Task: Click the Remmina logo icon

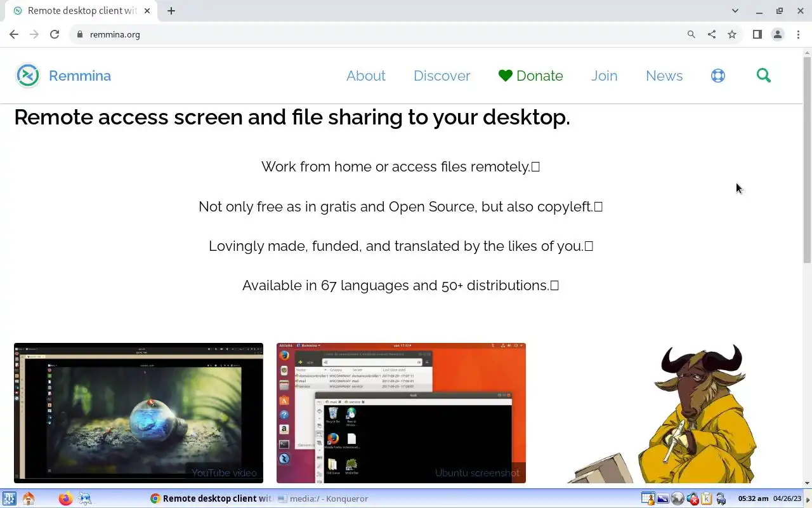Action: pos(28,76)
